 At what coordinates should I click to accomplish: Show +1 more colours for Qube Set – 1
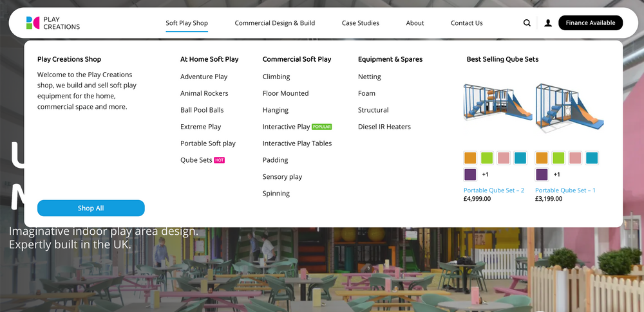tap(556, 174)
